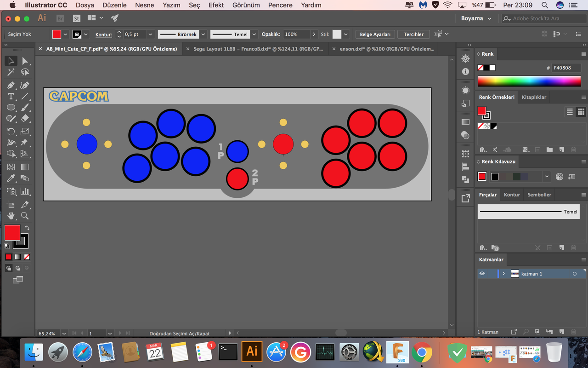
Task: Open the Birörnek stroke profile dropdown
Action: point(203,34)
